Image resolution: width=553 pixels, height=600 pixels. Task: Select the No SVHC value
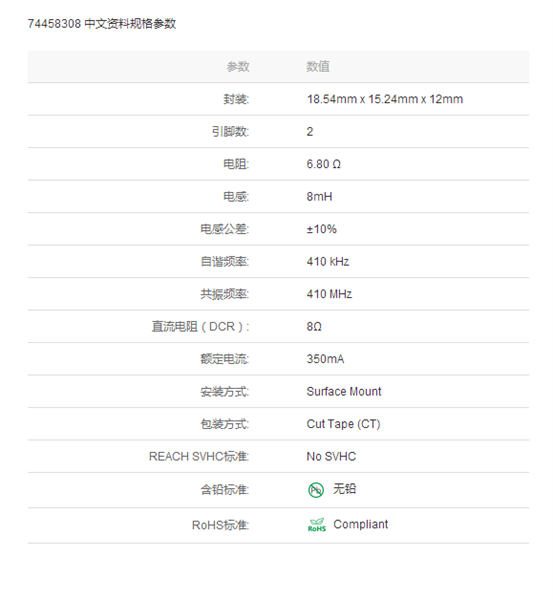331,457
